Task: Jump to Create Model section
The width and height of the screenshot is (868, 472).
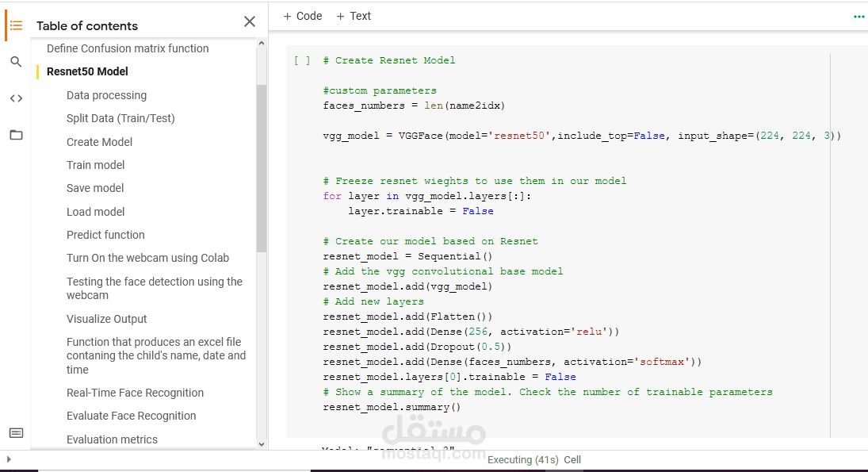Action: click(99, 142)
